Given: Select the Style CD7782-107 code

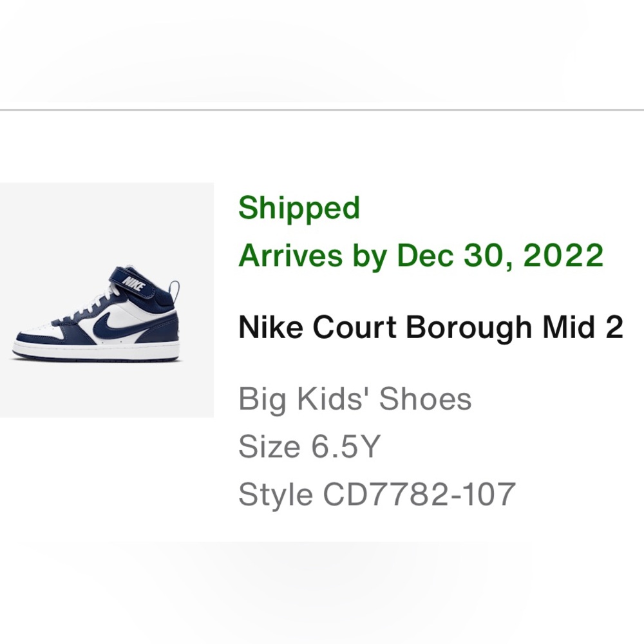Looking at the screenshot, I should (x=377, y=494).
